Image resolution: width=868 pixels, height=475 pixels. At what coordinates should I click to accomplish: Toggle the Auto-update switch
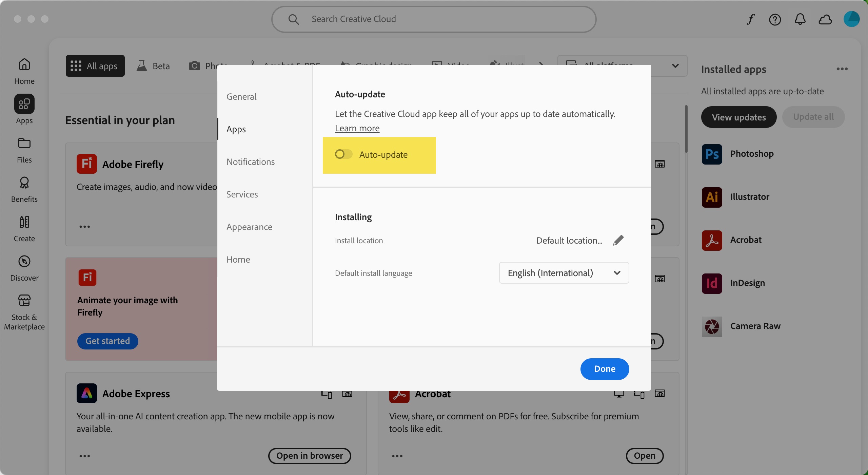coord(343,154)
